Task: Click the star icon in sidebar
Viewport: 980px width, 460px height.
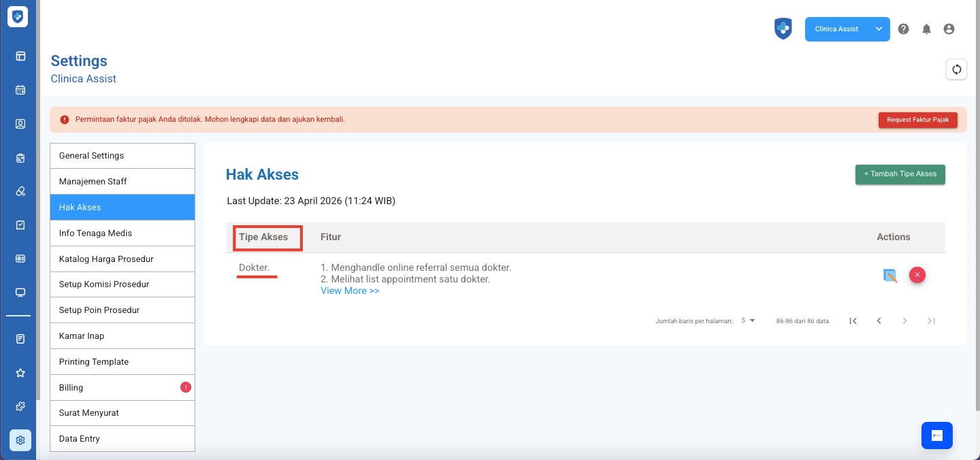Action: point(20,373)
